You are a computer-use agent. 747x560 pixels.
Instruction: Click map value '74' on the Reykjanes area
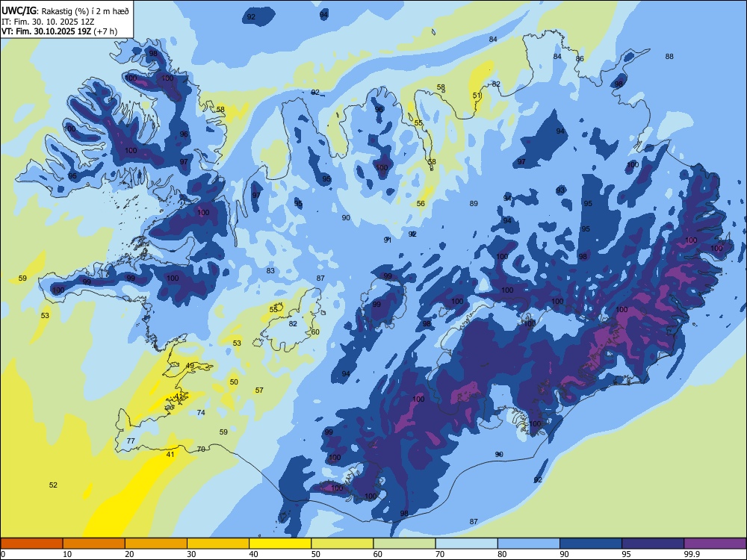tap(201, 412)
